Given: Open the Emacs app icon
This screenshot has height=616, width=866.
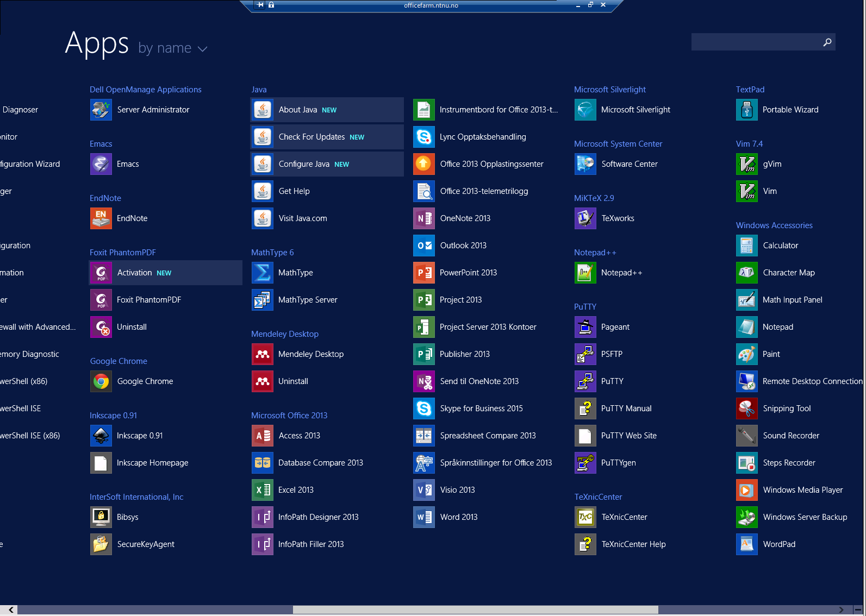Looking at the screenshot, I should (101, 164).
